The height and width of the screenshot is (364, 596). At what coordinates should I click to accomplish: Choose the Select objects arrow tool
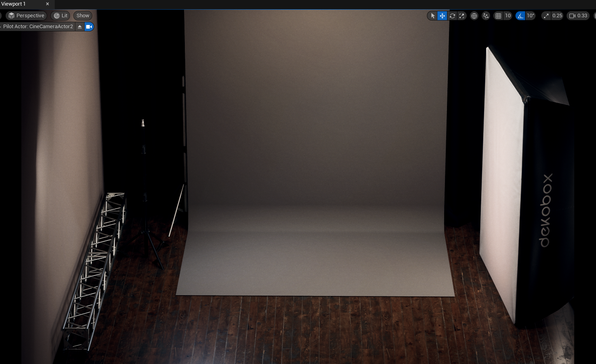[433, 16]
